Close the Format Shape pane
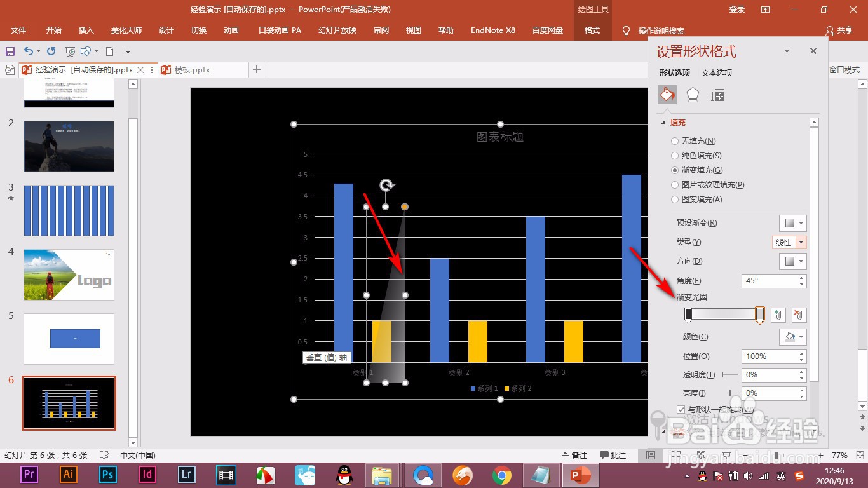The height and width of the screenshot is (488, 868). pos(813,51)
